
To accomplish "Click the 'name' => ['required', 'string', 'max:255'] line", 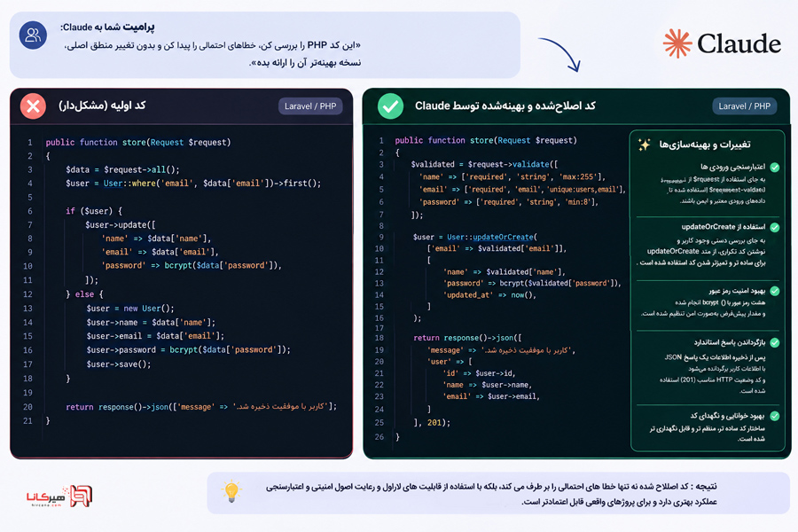I will [512, 177].
